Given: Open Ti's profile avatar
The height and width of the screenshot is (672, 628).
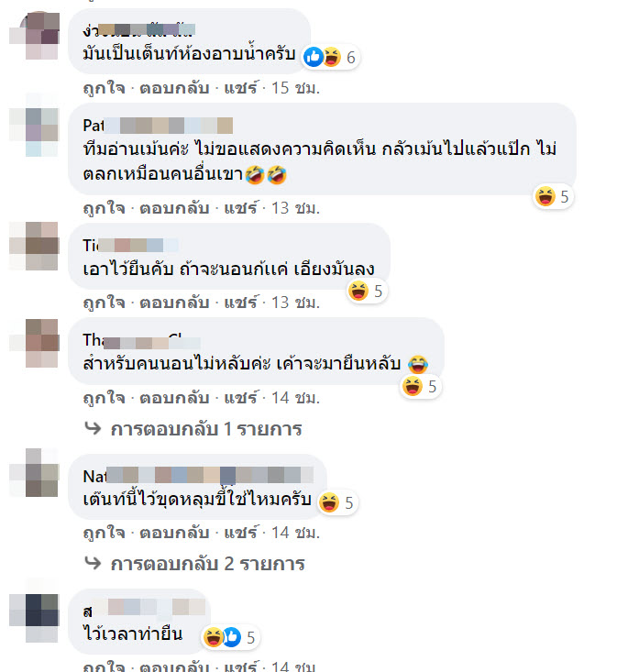Looking at the screenshot, I should 34,246.
